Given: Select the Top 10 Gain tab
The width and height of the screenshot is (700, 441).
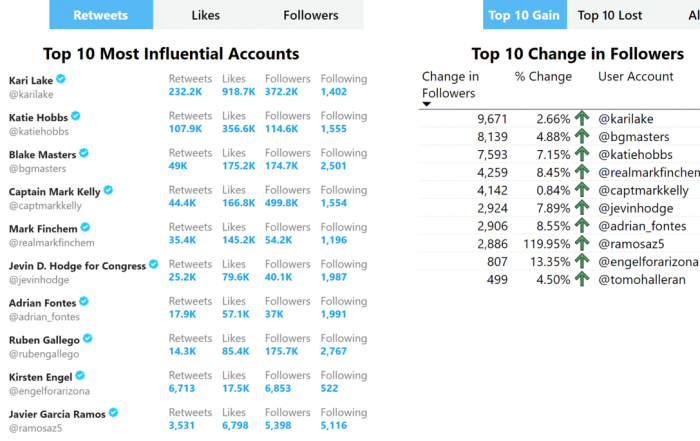Looking at the screenshot, I should (525, 15).
